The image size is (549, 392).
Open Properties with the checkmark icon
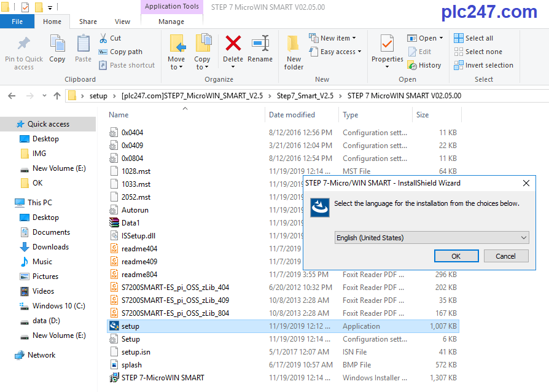[x=387, y=44]
